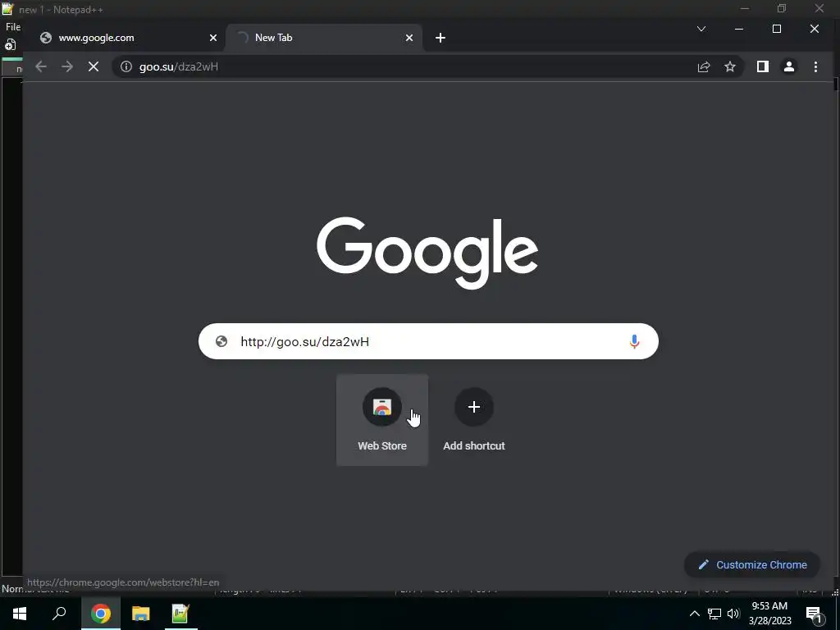Select the New Tab tab

click(x=324, y=38)
